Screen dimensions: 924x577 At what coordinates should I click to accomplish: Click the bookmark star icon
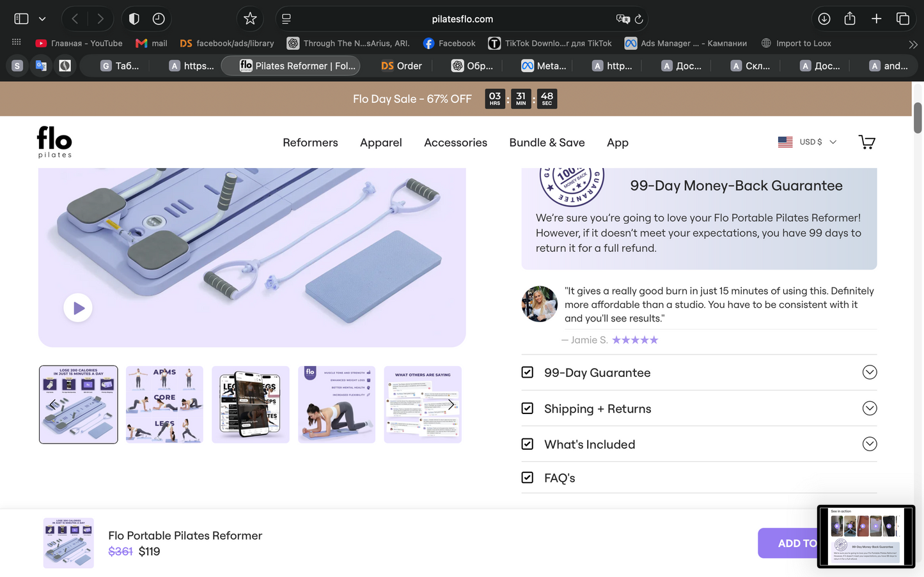point(250,19)
